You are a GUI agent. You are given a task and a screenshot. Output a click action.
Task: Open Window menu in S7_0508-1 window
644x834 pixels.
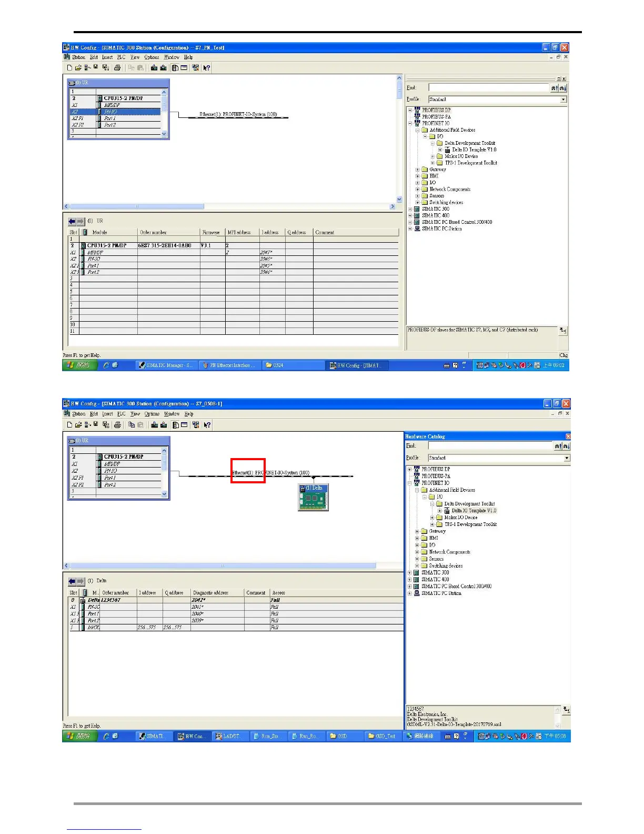[172, 414]
